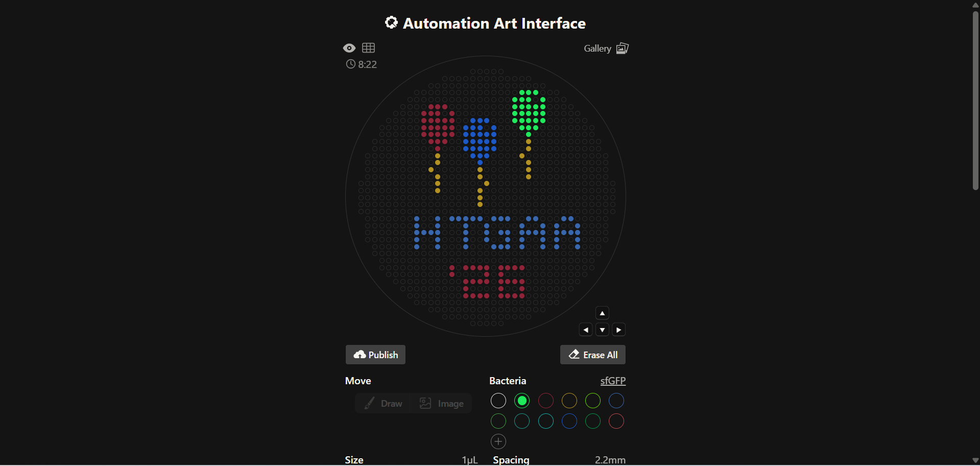Select the white eraser bacteria swatch
980x466 pixels.
click(498, 401)
